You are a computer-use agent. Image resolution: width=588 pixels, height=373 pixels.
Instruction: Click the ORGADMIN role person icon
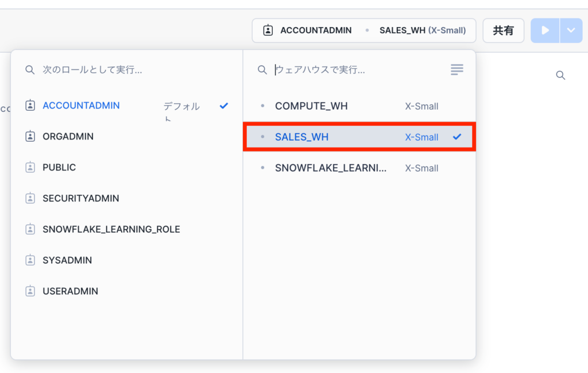(x=30, y=137)
